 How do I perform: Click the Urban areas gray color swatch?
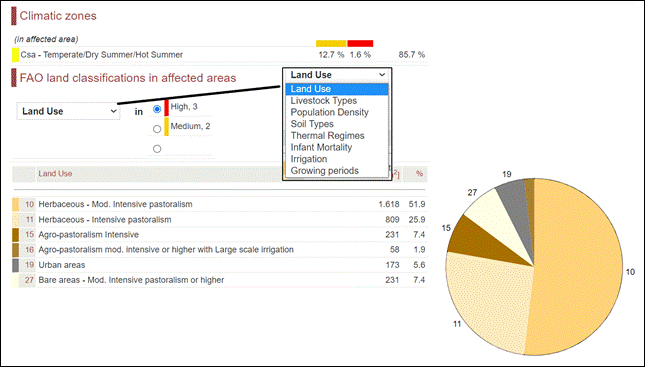pos(16,265)
